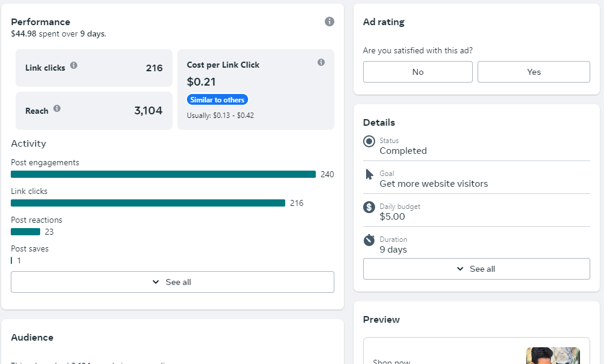Answer Yes to ad satisfaction
Viewport: 604px width, 364px height.
533,72
